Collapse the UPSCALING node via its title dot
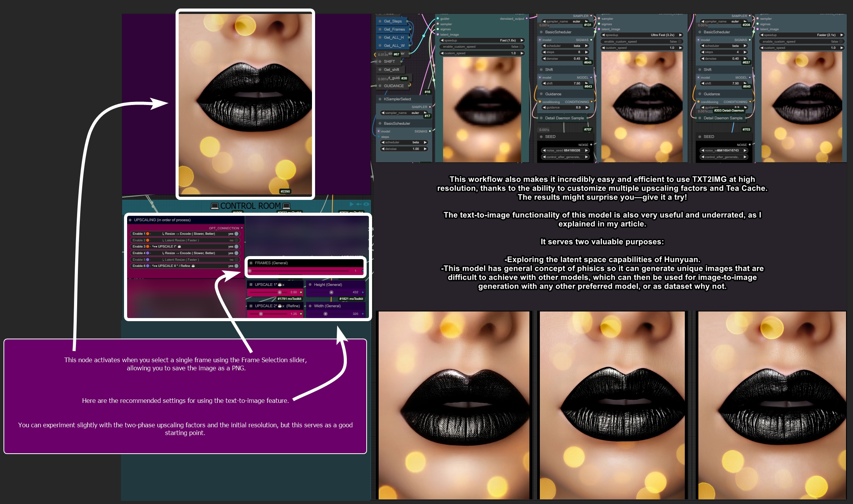The height and width of the screenshot is (504, 853). 130,220
